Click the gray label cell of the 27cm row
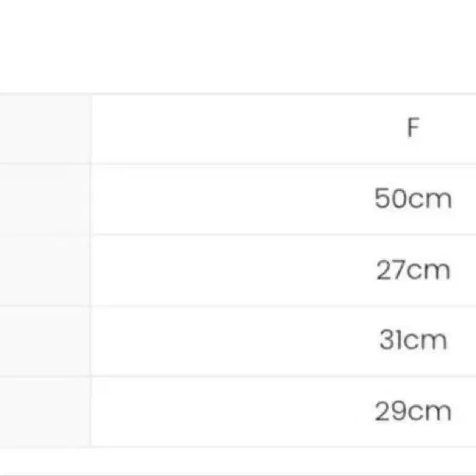Image resolution: width=476 pixels, height=476 pixels. coord(45,271)
